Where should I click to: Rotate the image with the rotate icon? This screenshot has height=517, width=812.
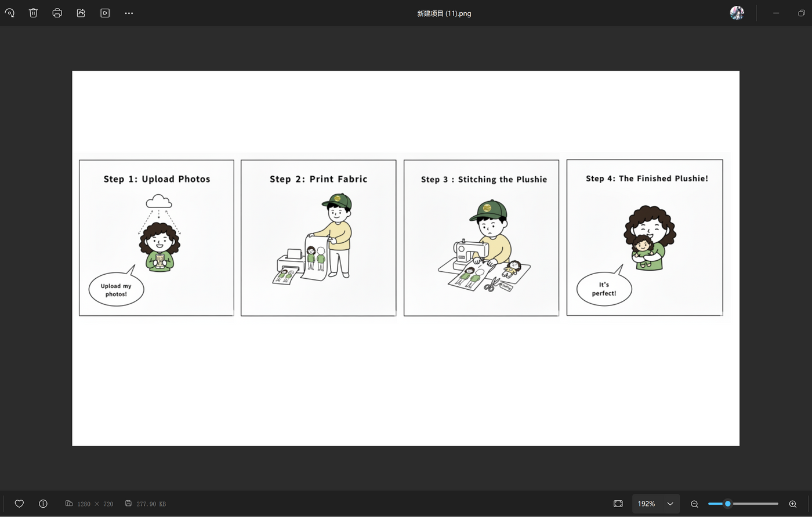[x=10, y=13]
